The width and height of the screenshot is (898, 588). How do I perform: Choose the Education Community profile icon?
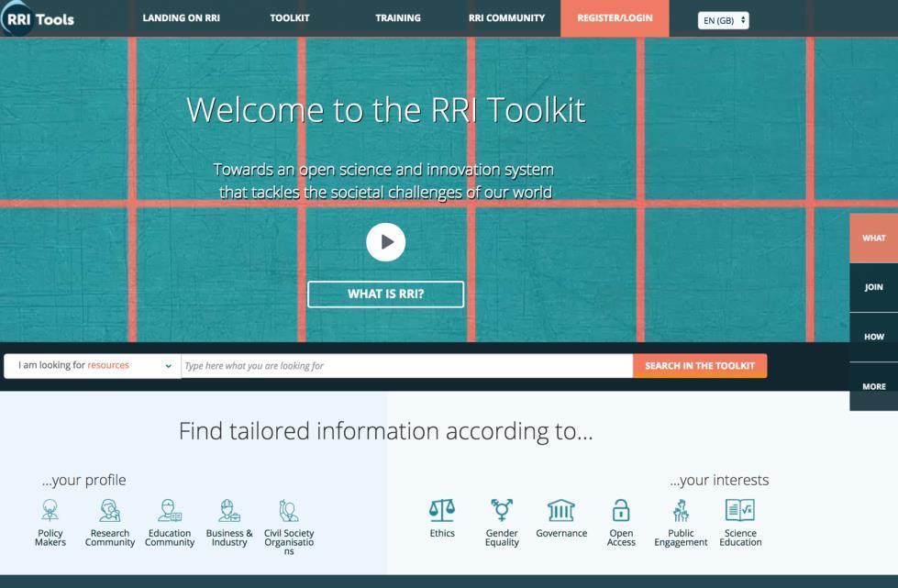click(170, 510)
